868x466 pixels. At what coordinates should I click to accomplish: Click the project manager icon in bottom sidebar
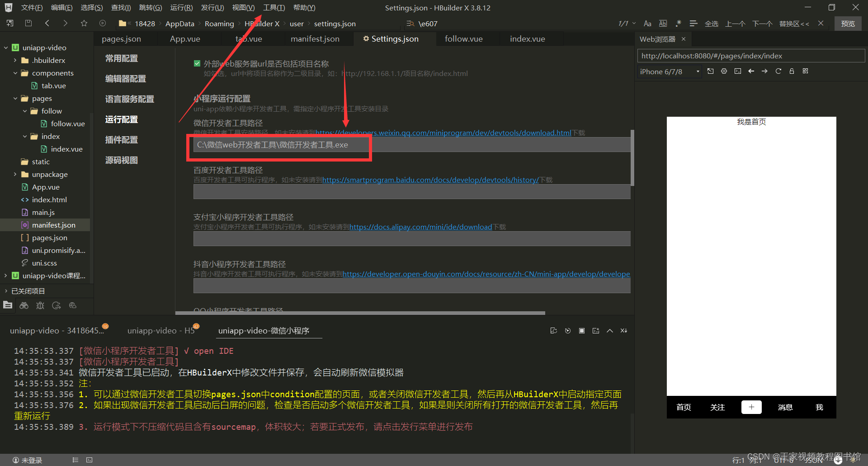coord(8,305)
